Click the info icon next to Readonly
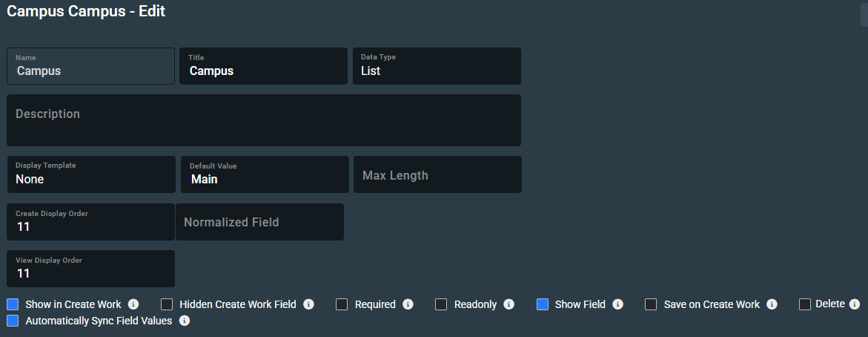The width and height of the screenshot is (868, 337). tap(509, 304)
